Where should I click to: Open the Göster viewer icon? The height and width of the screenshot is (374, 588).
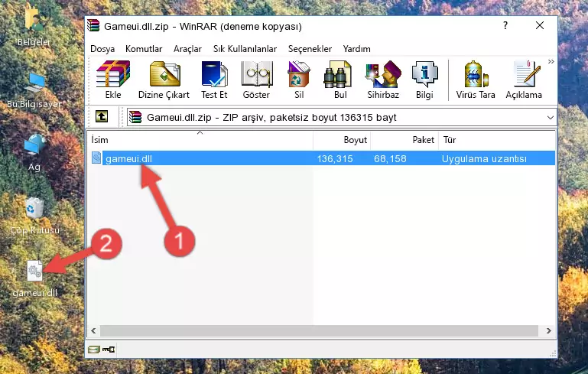click(x=256, y=80)
